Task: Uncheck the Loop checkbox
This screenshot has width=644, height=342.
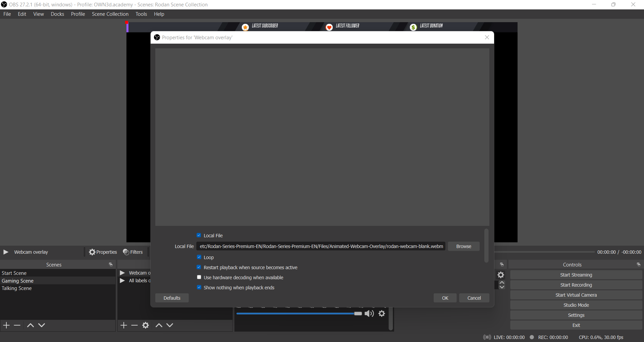Action: (199, 257)
